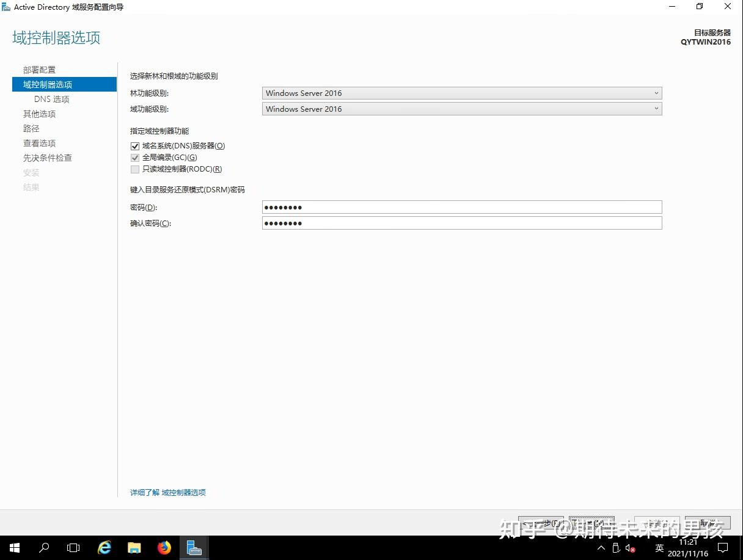
Task: Restore down the wizard window
Action: [x=700, y=7]
